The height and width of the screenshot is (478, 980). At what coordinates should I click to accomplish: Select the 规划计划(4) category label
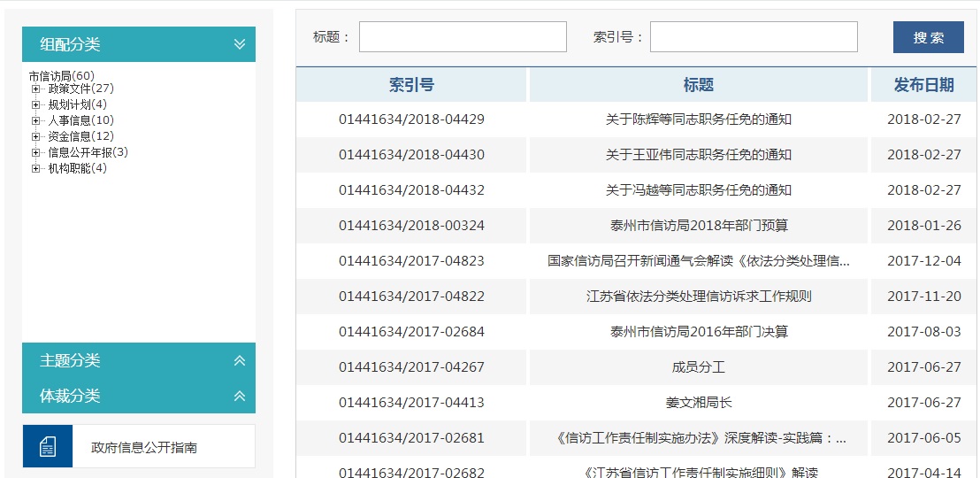pyautogui.click(x=78, y=104)
